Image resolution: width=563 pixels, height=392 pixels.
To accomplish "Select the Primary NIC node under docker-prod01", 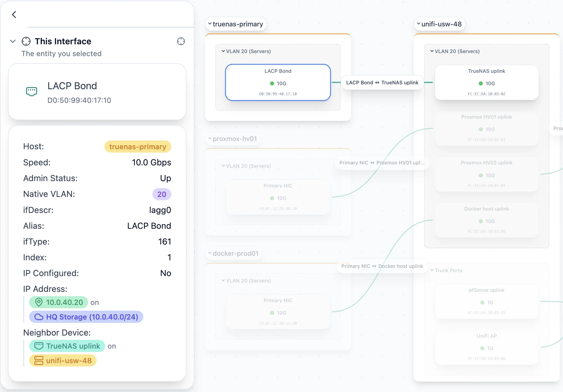I will [278, 312].
